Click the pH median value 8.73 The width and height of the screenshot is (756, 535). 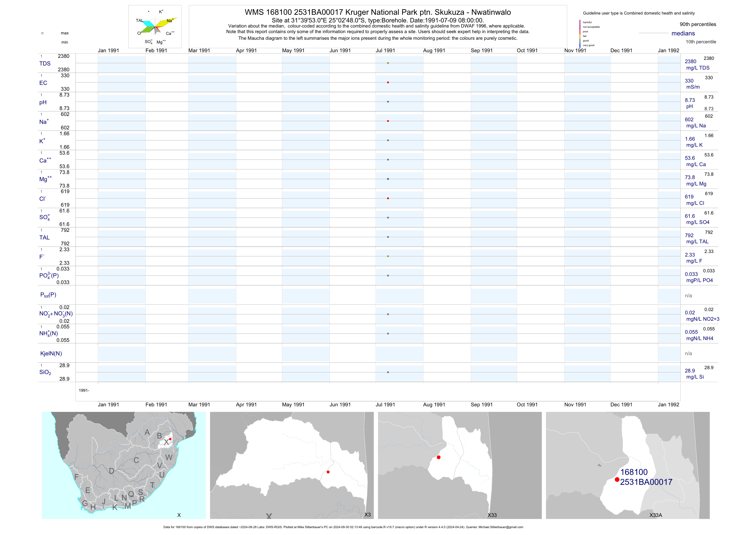[x=690, y=100]
